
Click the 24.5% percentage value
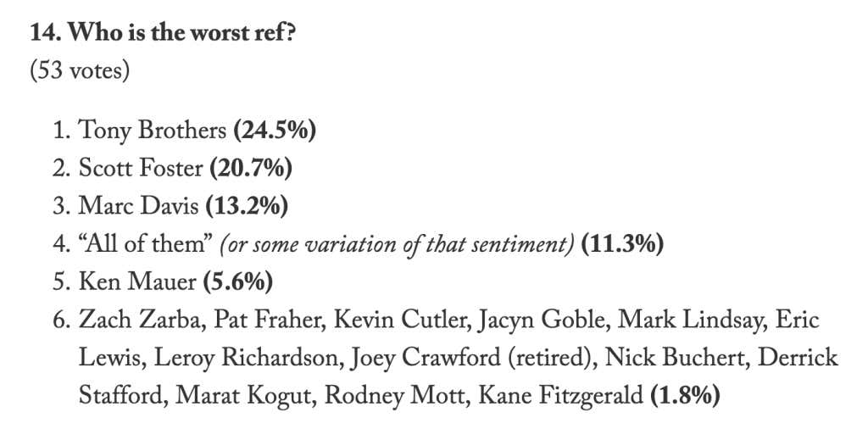275,131
